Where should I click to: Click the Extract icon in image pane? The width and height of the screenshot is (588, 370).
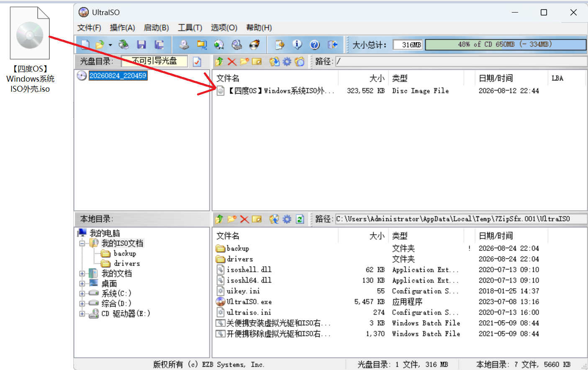[x=274, y=62]
